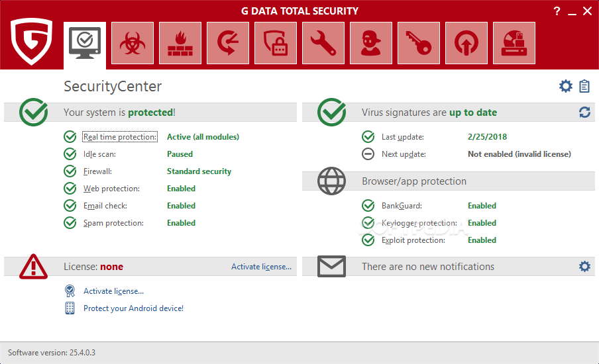Click the There are no new notifications header
This screenshot has width=599, height=364.
[428, 266]
